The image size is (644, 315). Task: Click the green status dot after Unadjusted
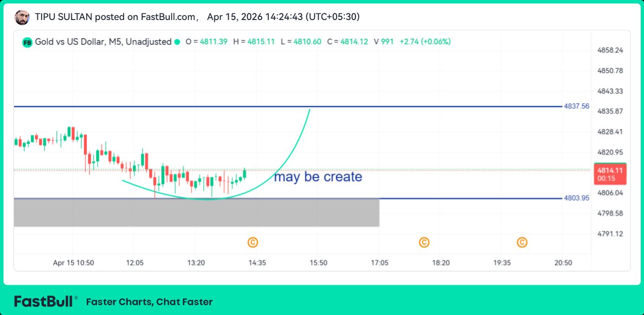pos(177,42)
